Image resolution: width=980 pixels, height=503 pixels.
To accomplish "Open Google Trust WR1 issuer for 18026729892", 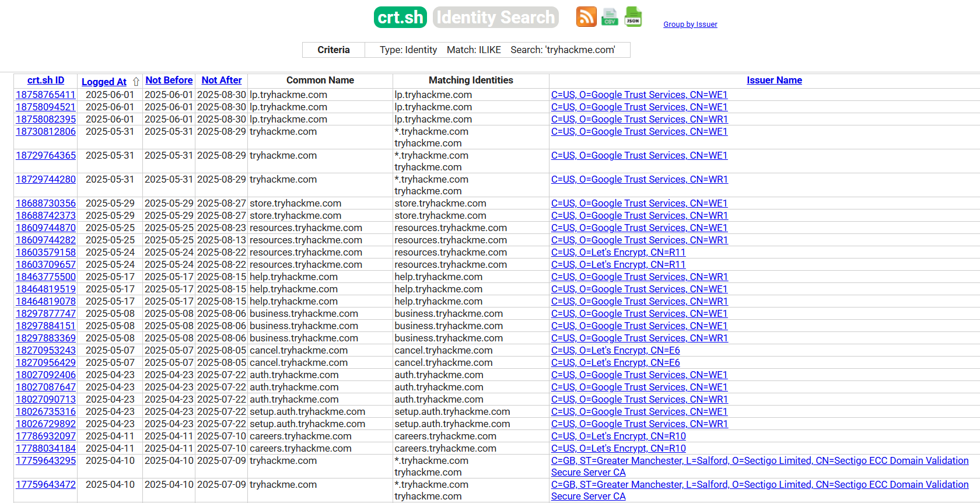I will point(639,424).
